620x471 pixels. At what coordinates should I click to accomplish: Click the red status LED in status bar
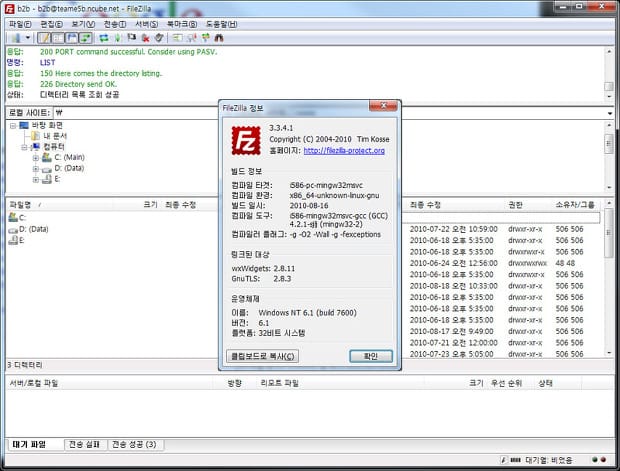pyautogui.click(x=603, y=460)
